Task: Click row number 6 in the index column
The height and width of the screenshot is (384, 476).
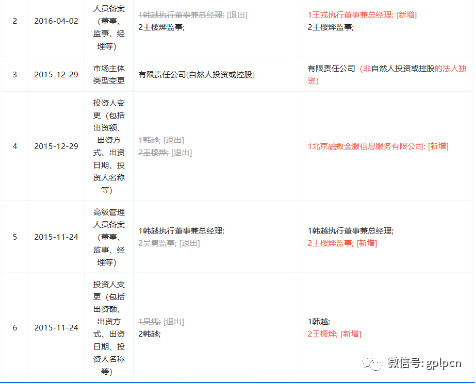Action: [15, 328]
